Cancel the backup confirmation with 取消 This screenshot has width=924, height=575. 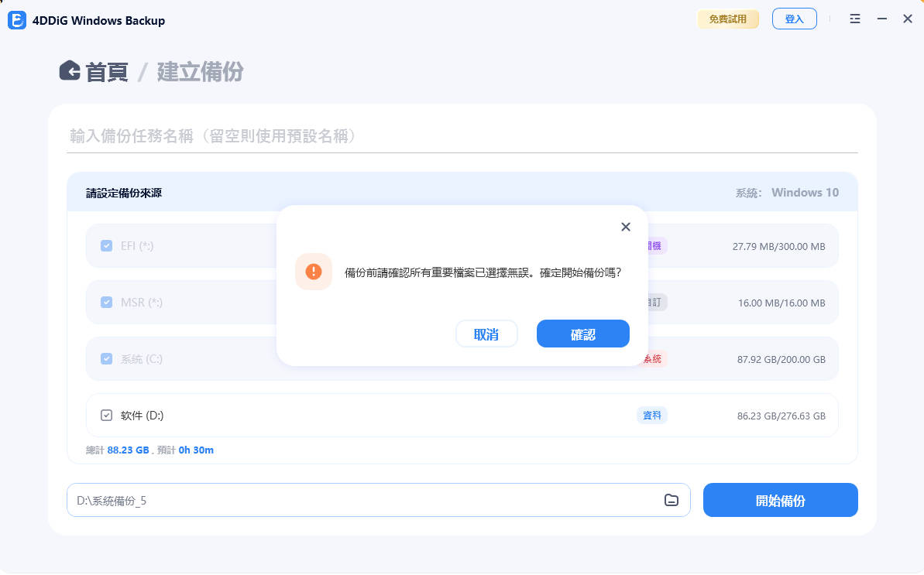[486, 334]
